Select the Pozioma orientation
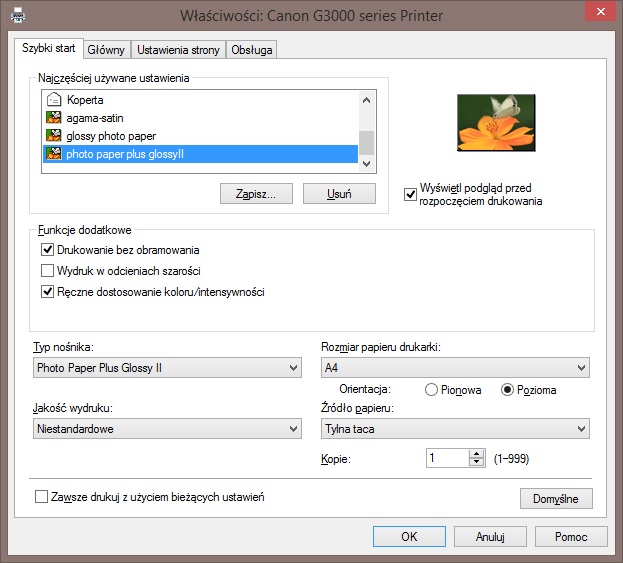 point(507,390)
